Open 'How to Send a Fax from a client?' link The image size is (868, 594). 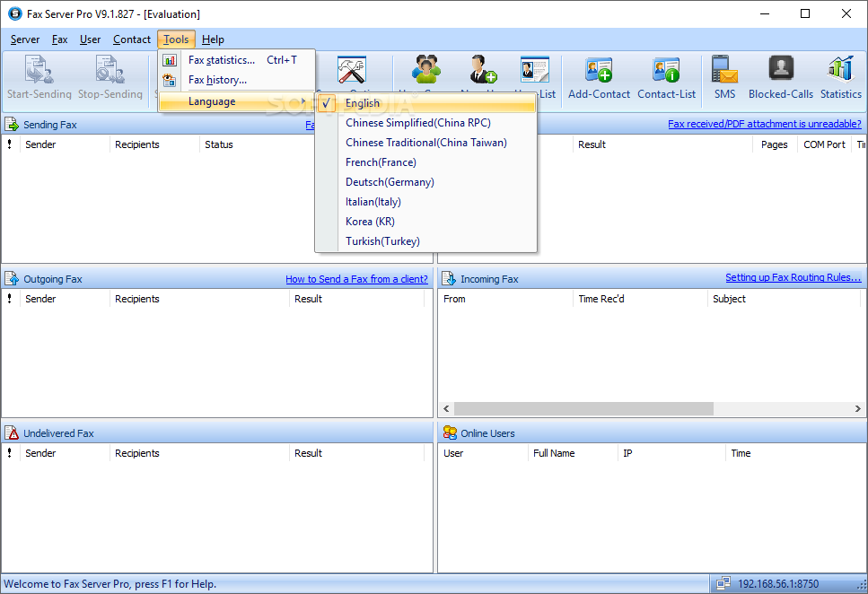tap(356, 279)
